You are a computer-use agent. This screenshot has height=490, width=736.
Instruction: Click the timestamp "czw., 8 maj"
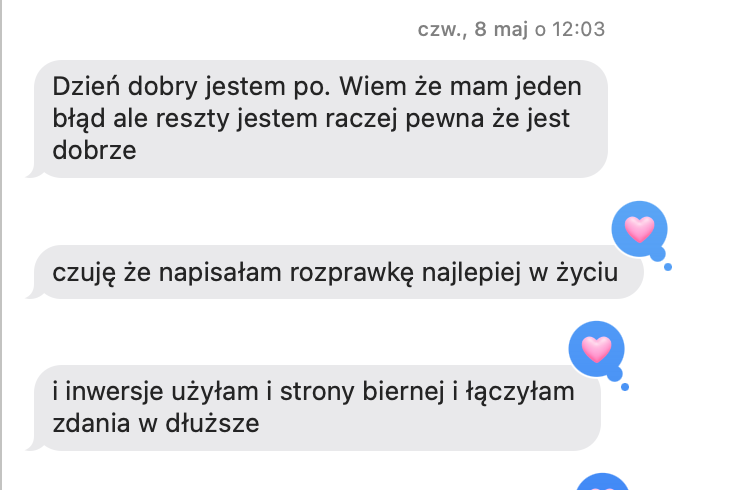pos(473,30)
